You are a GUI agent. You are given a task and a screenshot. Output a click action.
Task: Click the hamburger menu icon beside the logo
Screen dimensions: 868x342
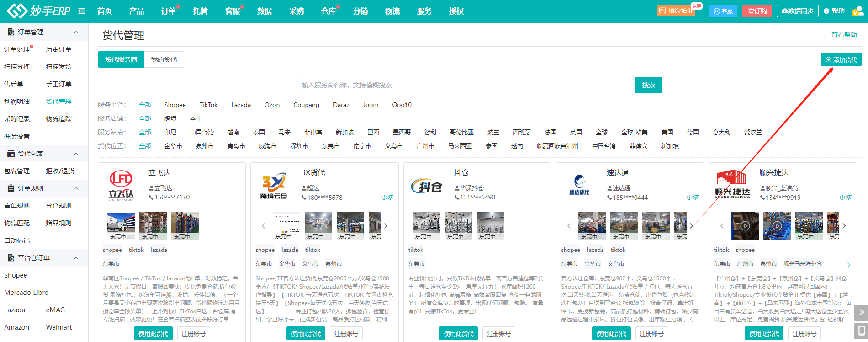click(x=82, y=11)
